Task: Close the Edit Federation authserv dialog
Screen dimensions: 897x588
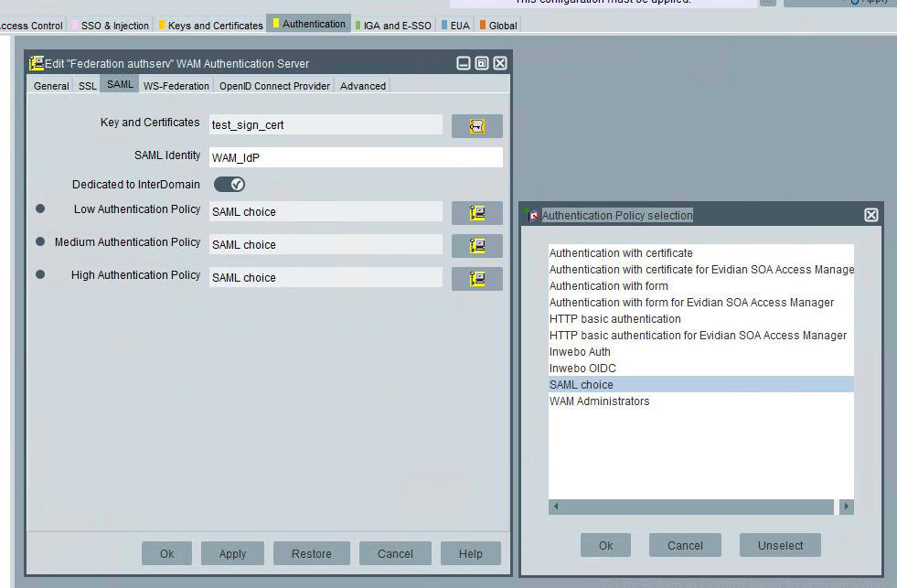Action: (x=500, y=63)
